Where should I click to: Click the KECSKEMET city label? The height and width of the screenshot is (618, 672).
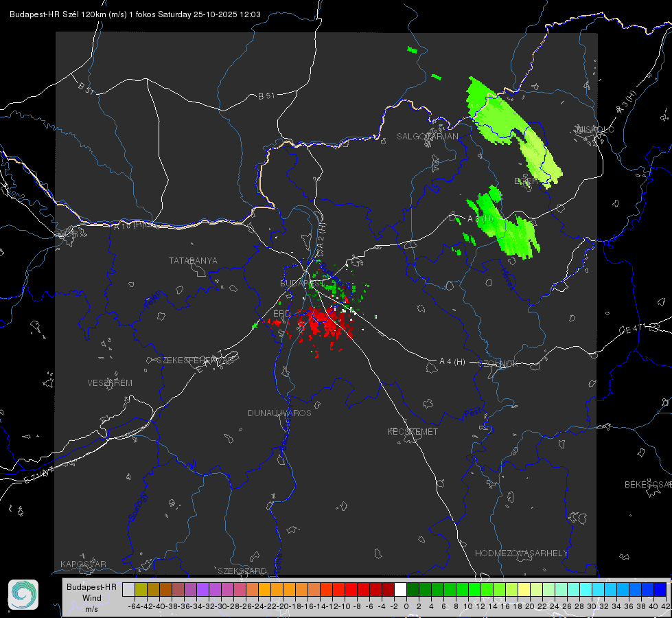[x=413, y=431]
